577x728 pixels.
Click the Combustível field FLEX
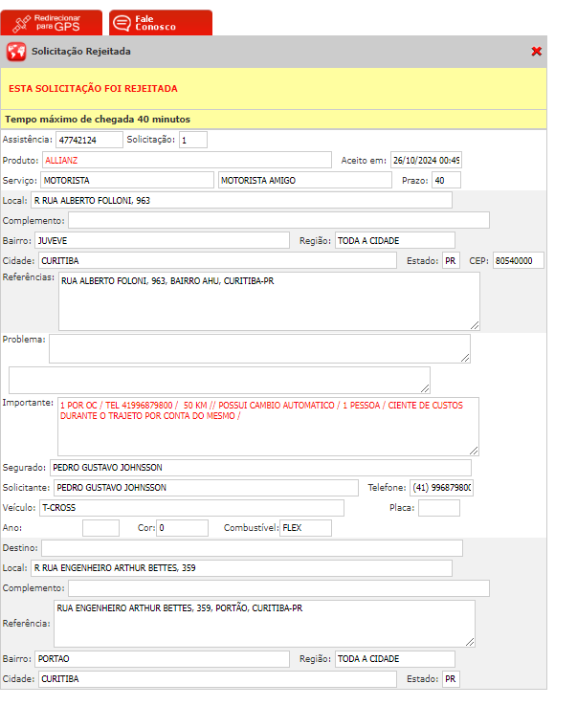point(305,528)
